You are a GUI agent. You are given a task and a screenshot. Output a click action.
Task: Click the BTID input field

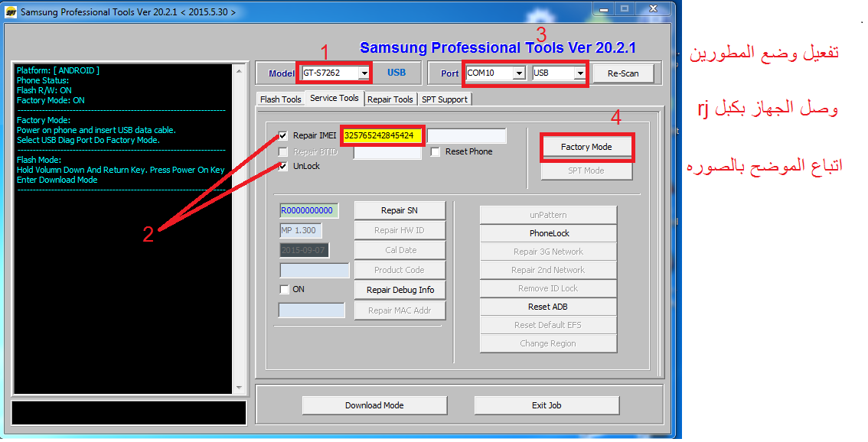[x=387, y=151]
